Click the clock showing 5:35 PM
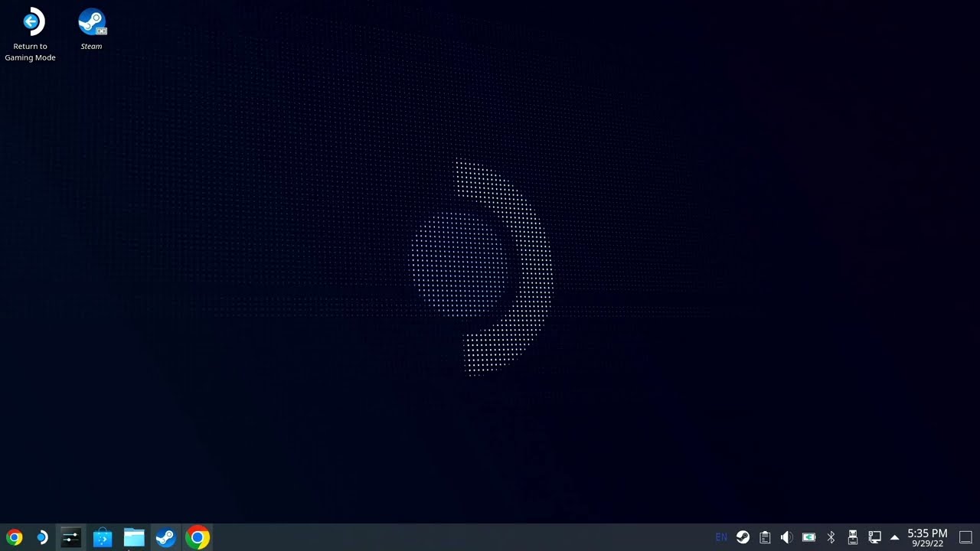Viewport: 980px width, 551px height. click(927, 537)
